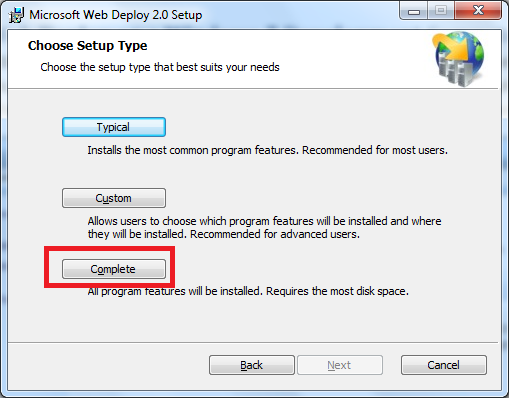Click the disabled maximize button
Screen dimensions: 509x398
pos(441,11)
